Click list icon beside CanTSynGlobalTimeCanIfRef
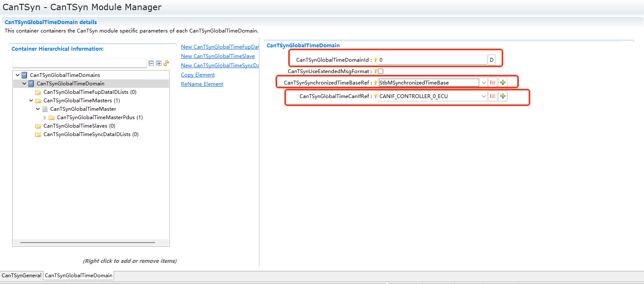The height and width of the screenshot is (284, 644). point(493,96)
